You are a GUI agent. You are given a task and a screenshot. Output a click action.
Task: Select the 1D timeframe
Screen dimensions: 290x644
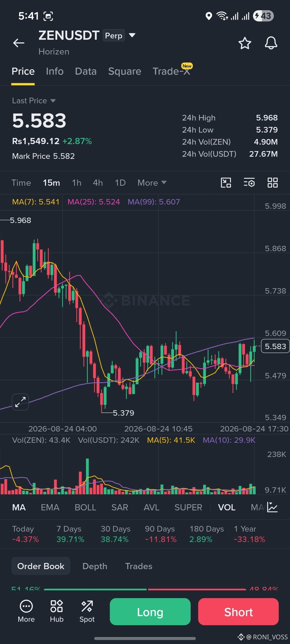click(x=120, y=183)
